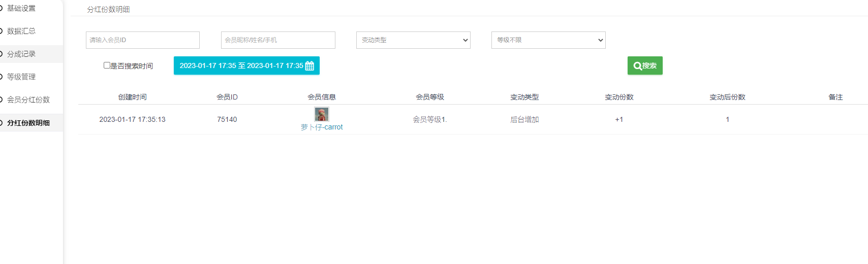Enable the 是否搜索时间 checkbox

[x=107, y=65]
